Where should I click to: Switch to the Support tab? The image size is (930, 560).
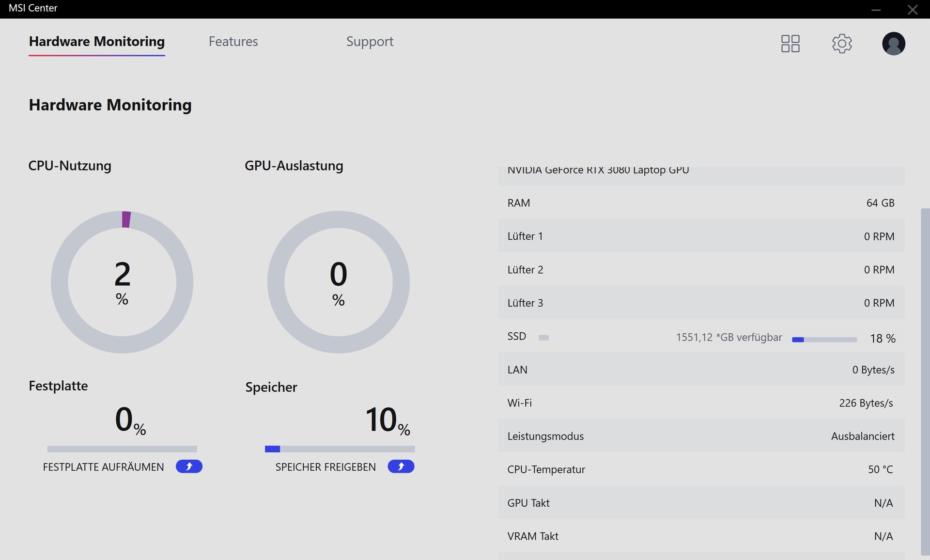click(370, 42)
